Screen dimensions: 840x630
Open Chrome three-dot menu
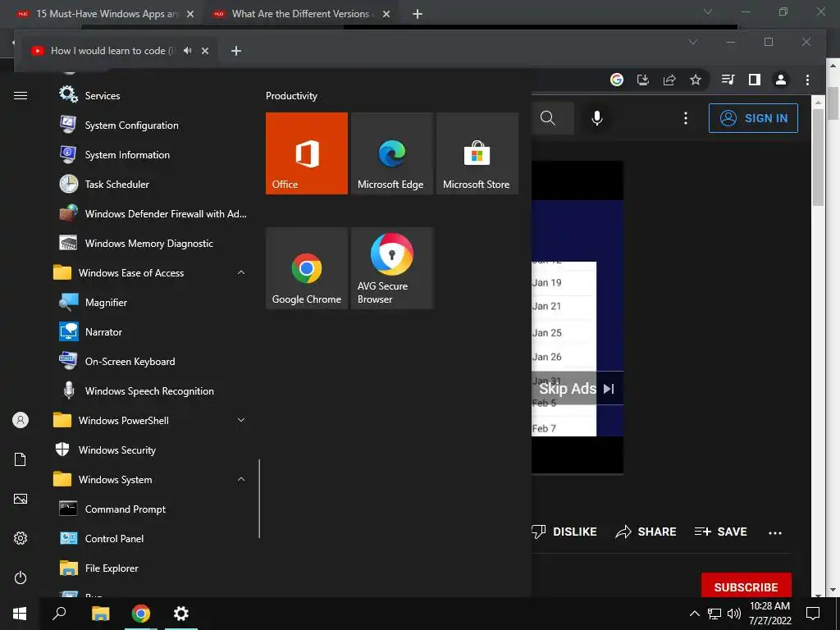(807, 80)
